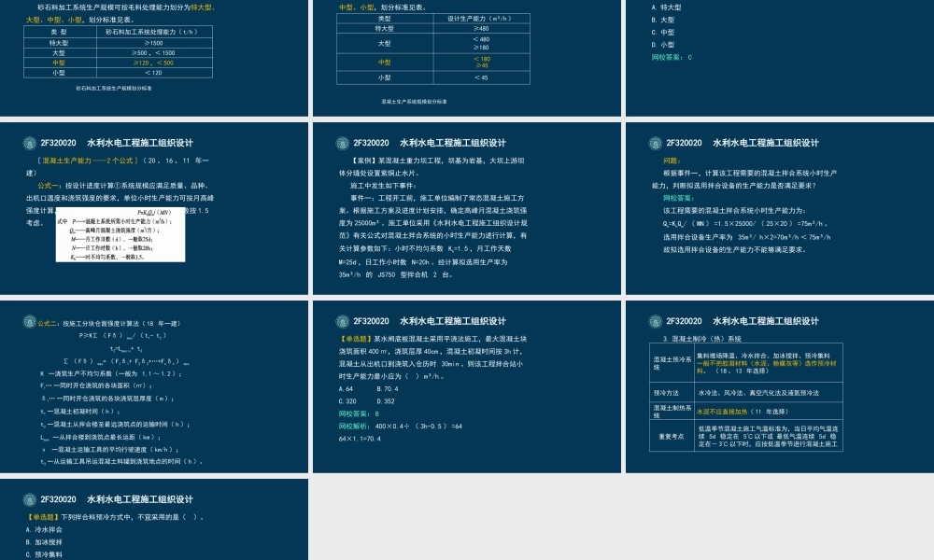Click the logo icon on the 【案例】 case slide
The width and height of the screenshot is (934, 560).
(342, 143)
